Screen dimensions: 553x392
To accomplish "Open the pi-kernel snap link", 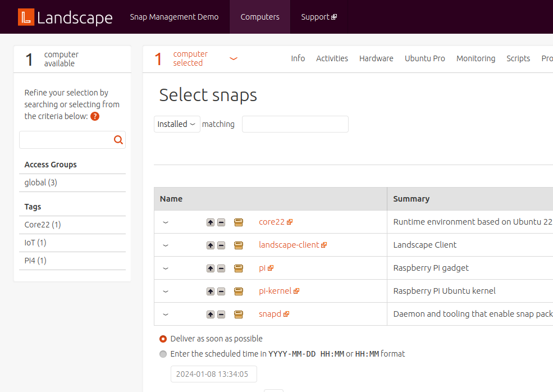I will pos(275,291).
